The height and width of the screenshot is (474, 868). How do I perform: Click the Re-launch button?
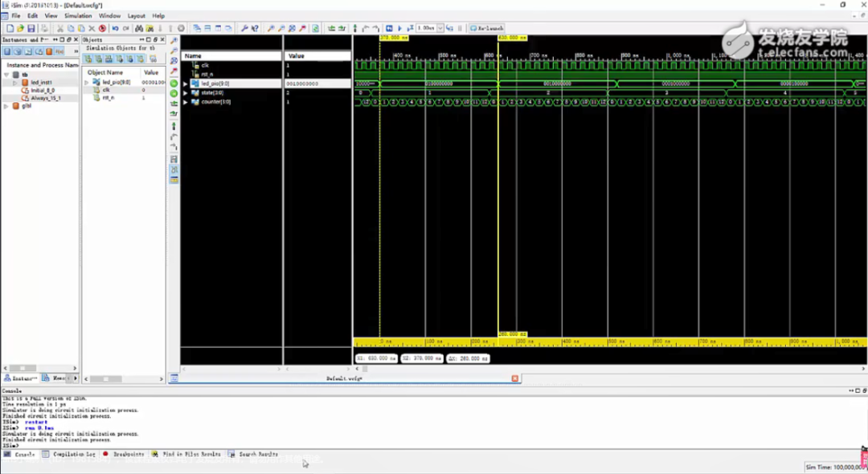(x=486, y=28)
